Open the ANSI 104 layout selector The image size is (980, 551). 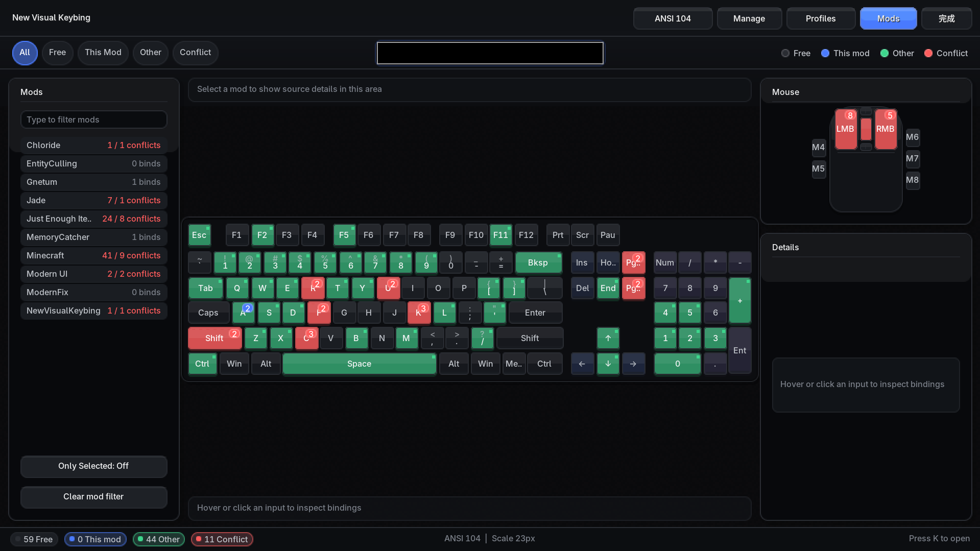(x=673, y=18)
